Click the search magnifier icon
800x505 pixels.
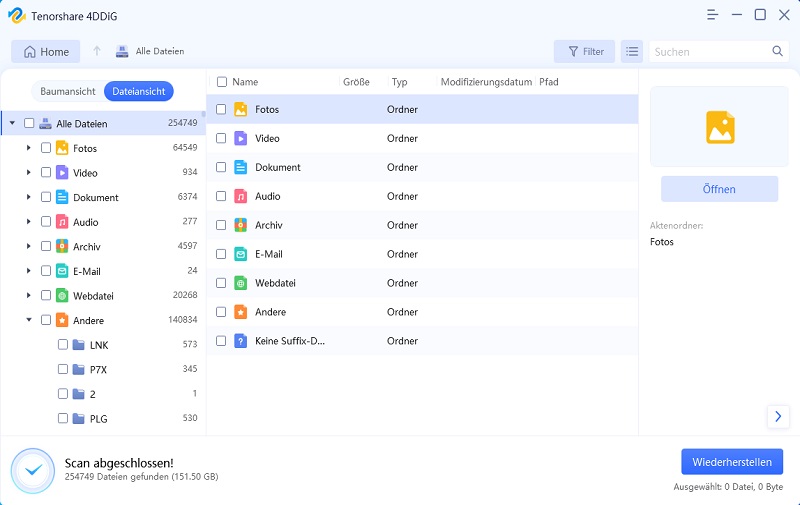tap(778, 51)
